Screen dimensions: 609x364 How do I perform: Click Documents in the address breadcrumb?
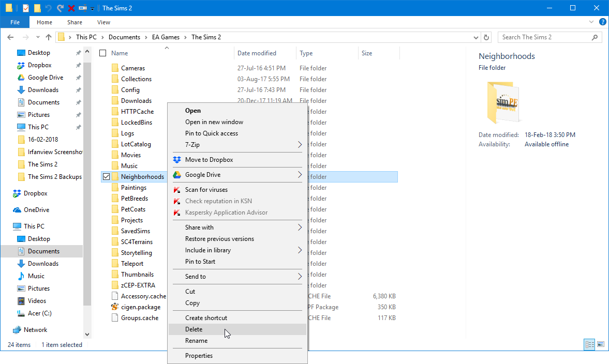pos(124,37)
